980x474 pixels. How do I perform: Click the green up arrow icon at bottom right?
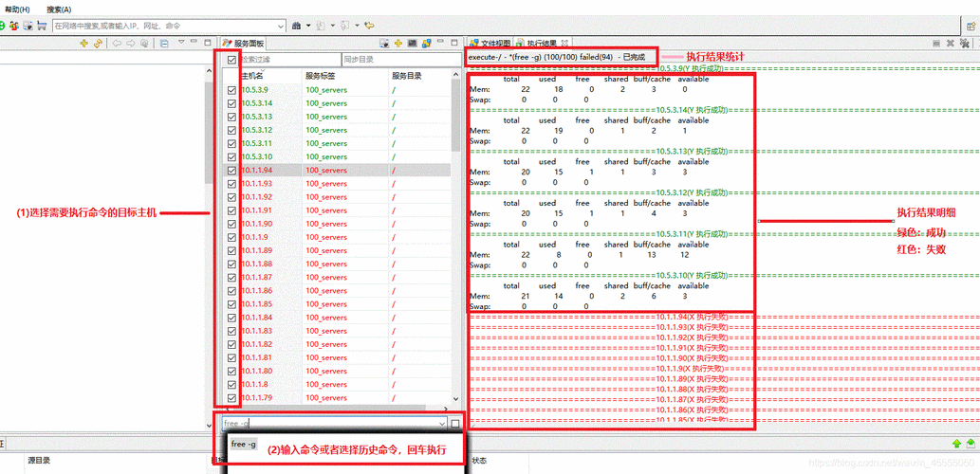pos(955,445)
